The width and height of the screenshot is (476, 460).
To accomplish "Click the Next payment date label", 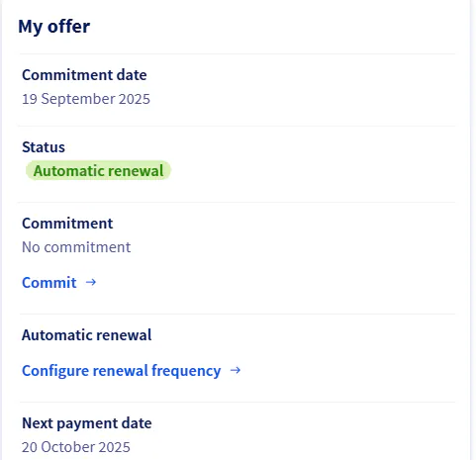I will click(x=87, y=423).
